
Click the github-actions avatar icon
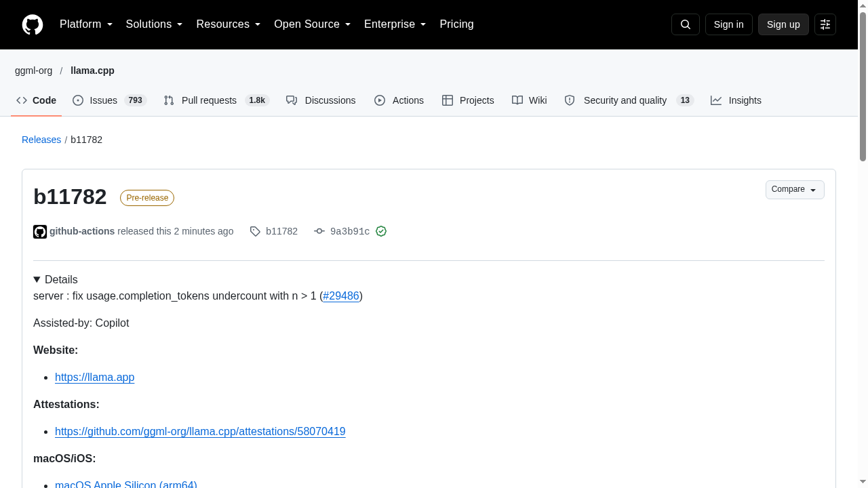point(40,232)
